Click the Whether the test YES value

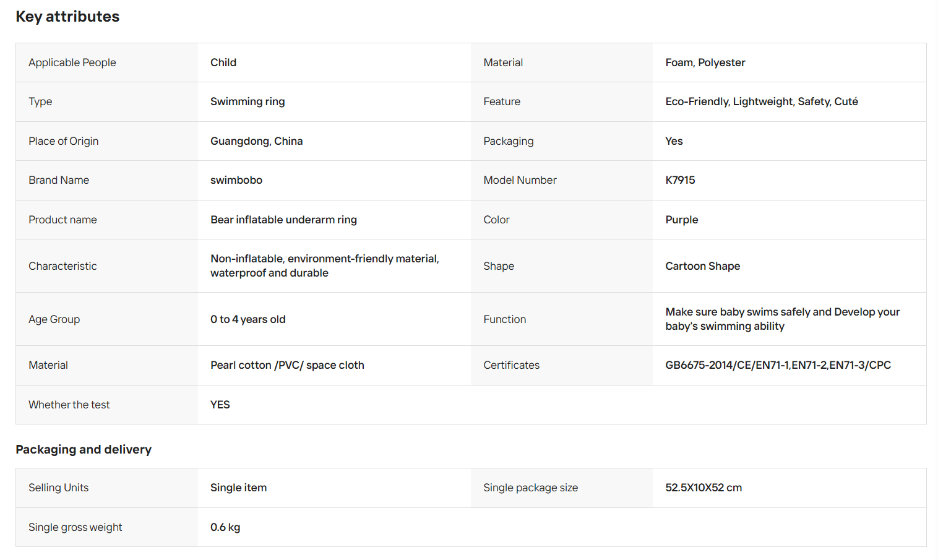pyautogui.click(x=220, y=405)
